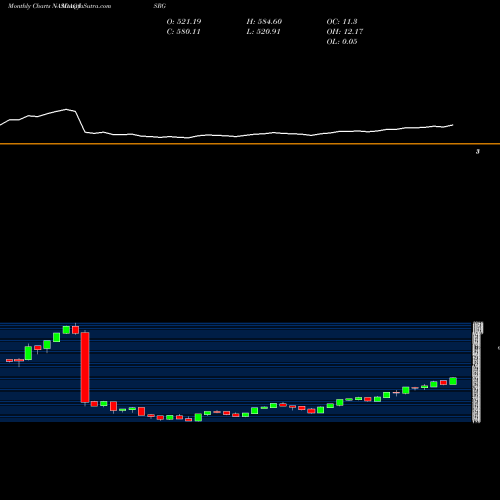Click the high price value H: 584.60
The width and height of the screenshot is (500, 500).
[x=264, y=22]
